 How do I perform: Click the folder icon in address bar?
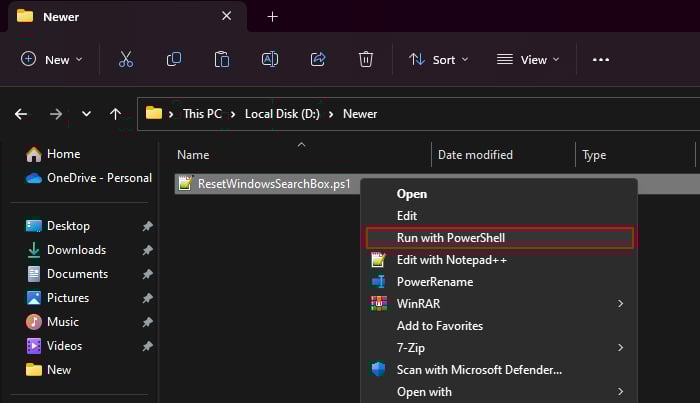(x=154, y=113)
